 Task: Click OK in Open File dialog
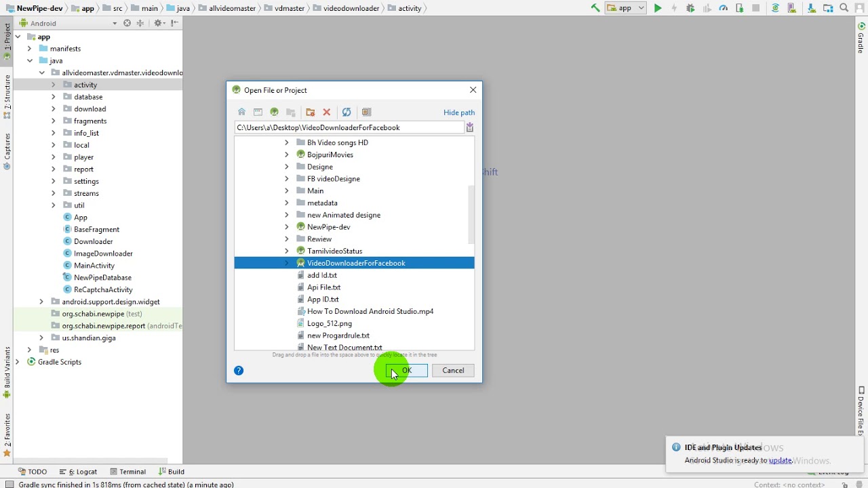pos(407,371)
